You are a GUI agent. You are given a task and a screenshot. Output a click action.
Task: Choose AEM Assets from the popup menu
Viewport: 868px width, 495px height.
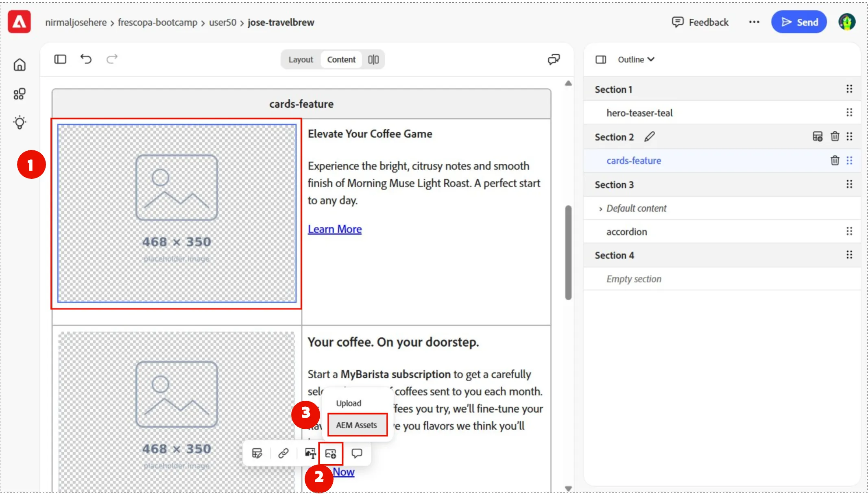[357, 425]
